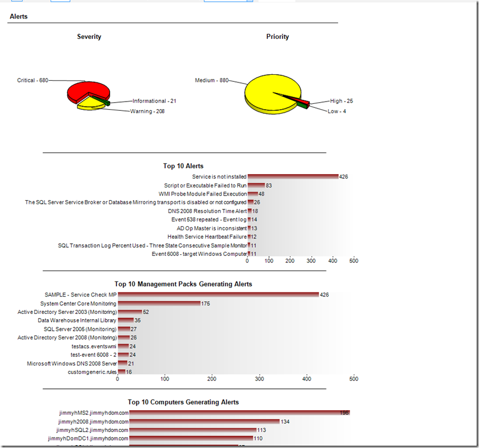Click the 175 bar for System Center Core
Image resolution: width=479 pixels, height=448 pixels.
159,304
